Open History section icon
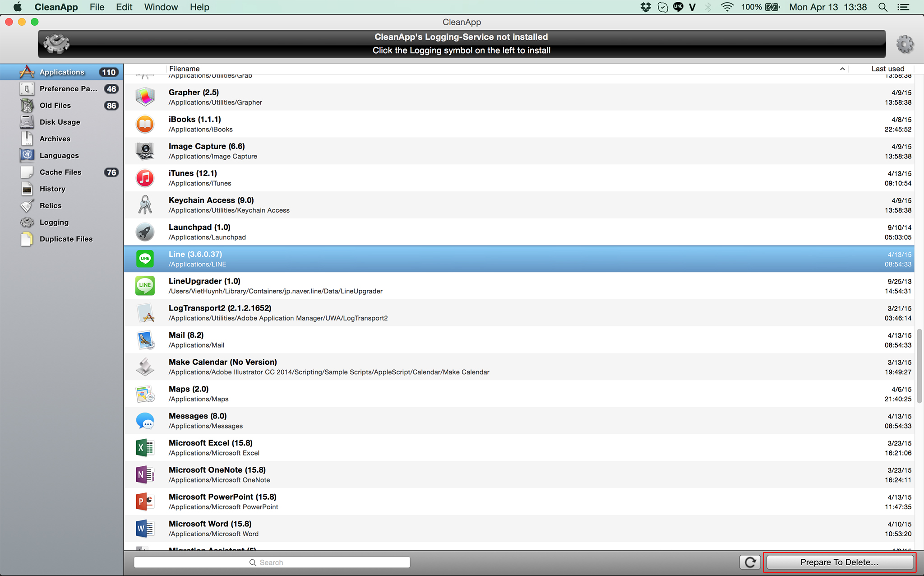Viewport: 924px width, 576px height. 27,189
